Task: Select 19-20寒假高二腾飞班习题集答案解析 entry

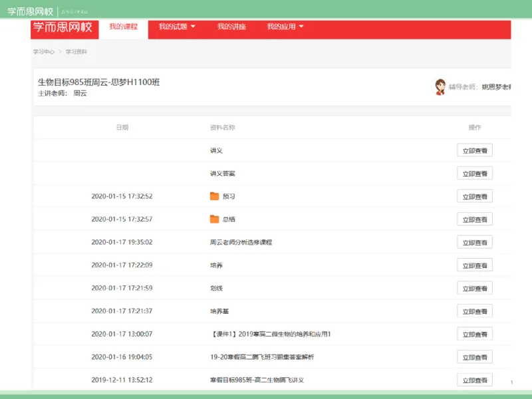Action: [262, 357]
